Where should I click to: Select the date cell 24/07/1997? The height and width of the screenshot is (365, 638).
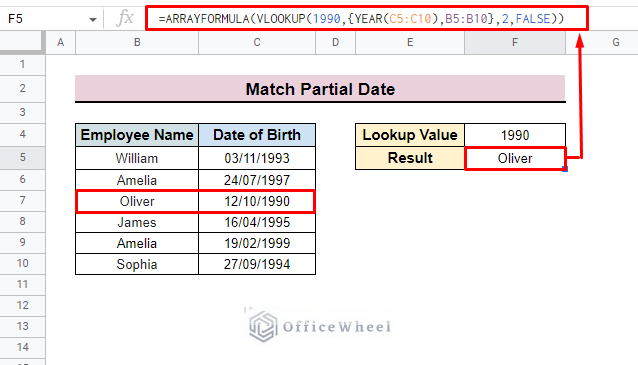257,180
